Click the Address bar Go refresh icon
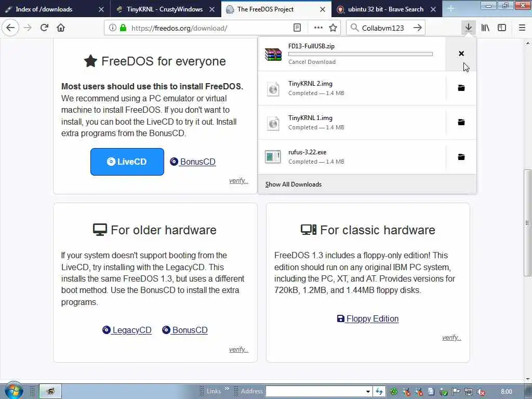This screenshot has height=399, width=532. (379, 392)
